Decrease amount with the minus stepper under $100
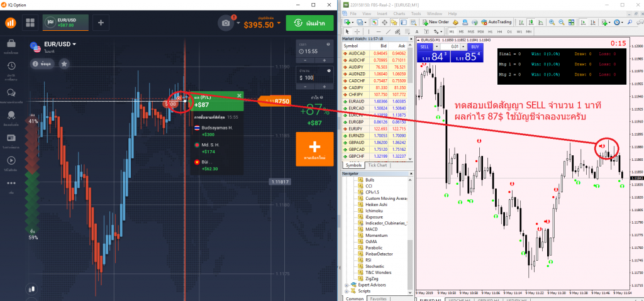Viewport: 644px width, 301px height. pos(305,87)
